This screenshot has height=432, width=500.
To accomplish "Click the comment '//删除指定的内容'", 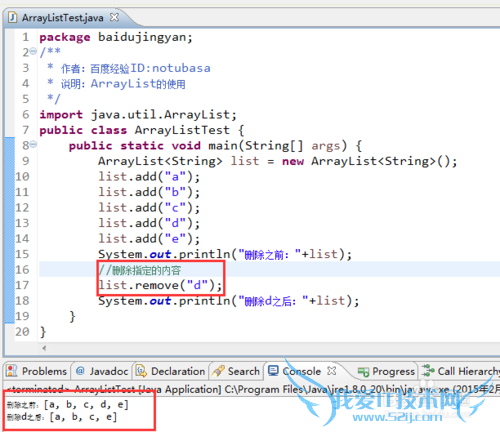I will (140, 270).
